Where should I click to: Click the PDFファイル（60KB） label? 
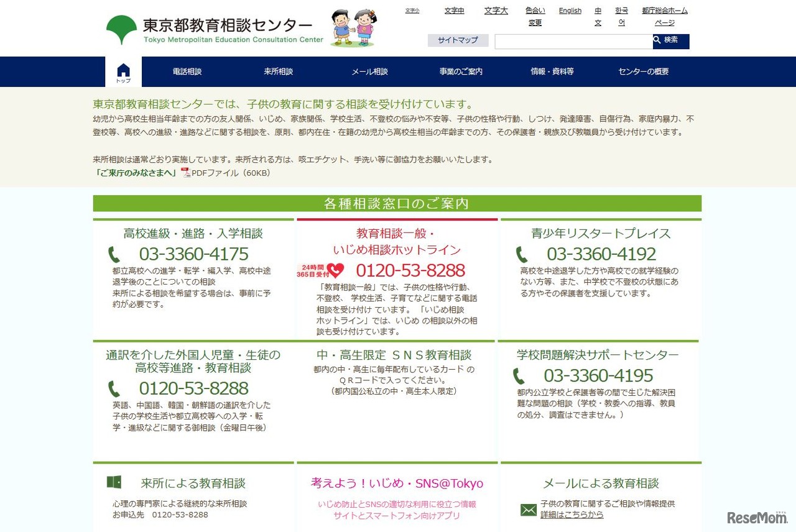point(231,173)
